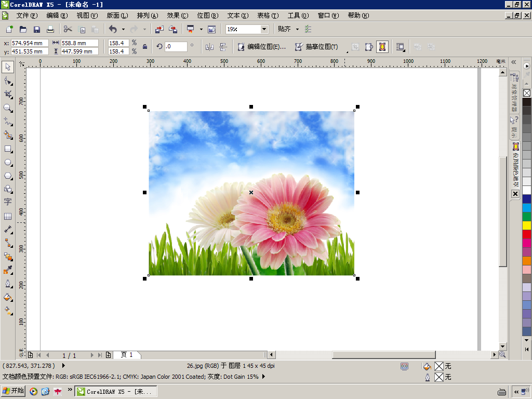The width and height of the screenshot is (532, 399).
Task: Select the Fill bucket tool
Action: 8,297
